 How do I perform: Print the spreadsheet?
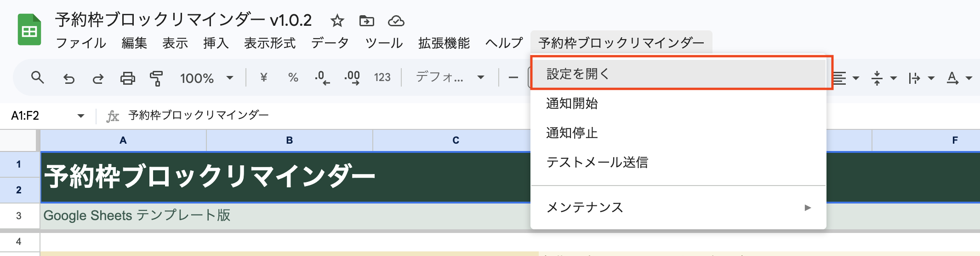pyautogui.click(x=127, y=78)
